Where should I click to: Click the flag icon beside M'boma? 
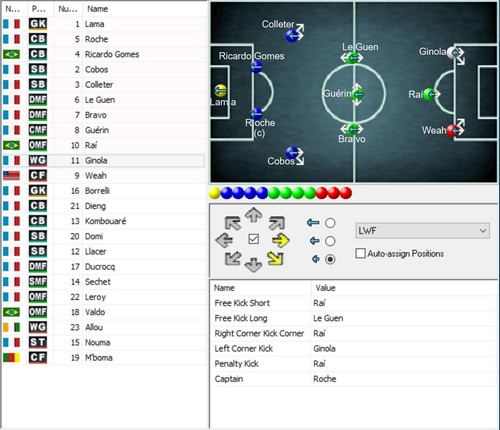click(12, 358)
